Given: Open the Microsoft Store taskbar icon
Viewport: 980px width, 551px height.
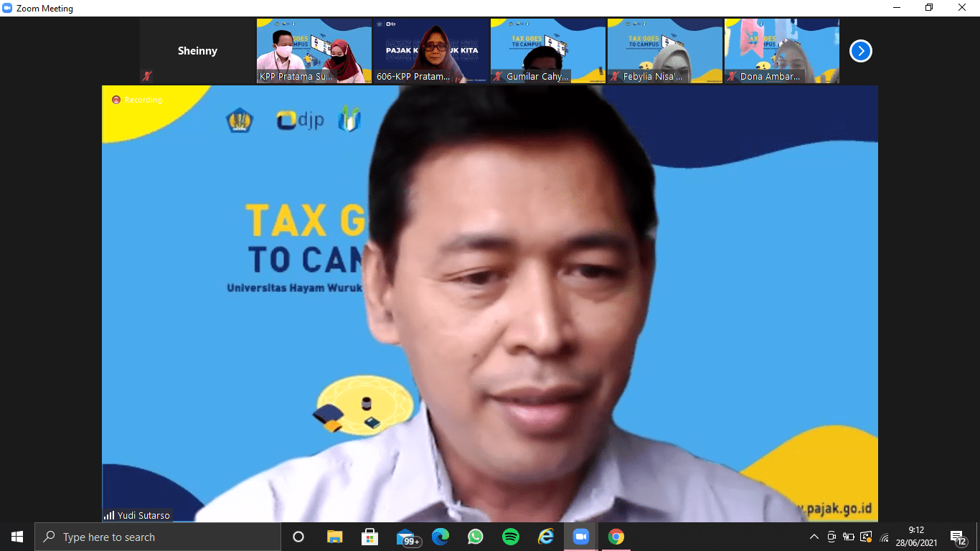Looking at the screenshot, I should pyautogui.click(x=369, y=537).
